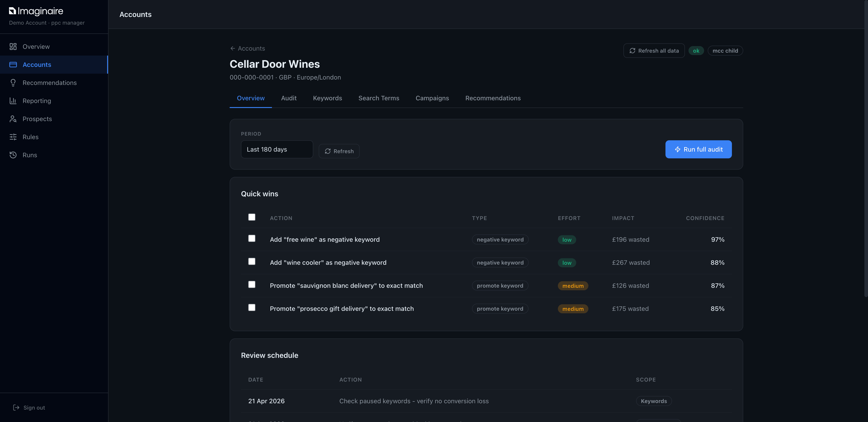Image resolution: width=868 pixels, height=422 pixels.
Task: Check the "sauvignon blanc delivery" row checkbox
Action: click(x=252, y=285)
